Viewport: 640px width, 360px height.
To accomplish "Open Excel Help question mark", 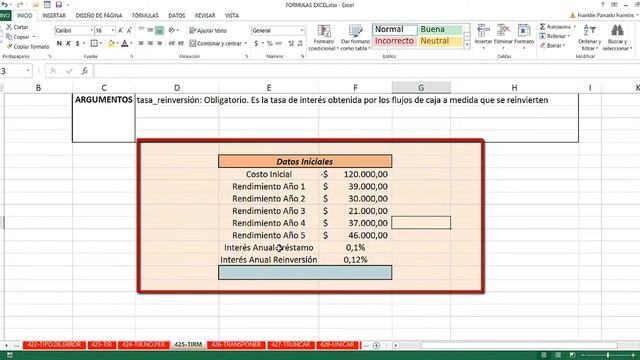I will [602, 4].
